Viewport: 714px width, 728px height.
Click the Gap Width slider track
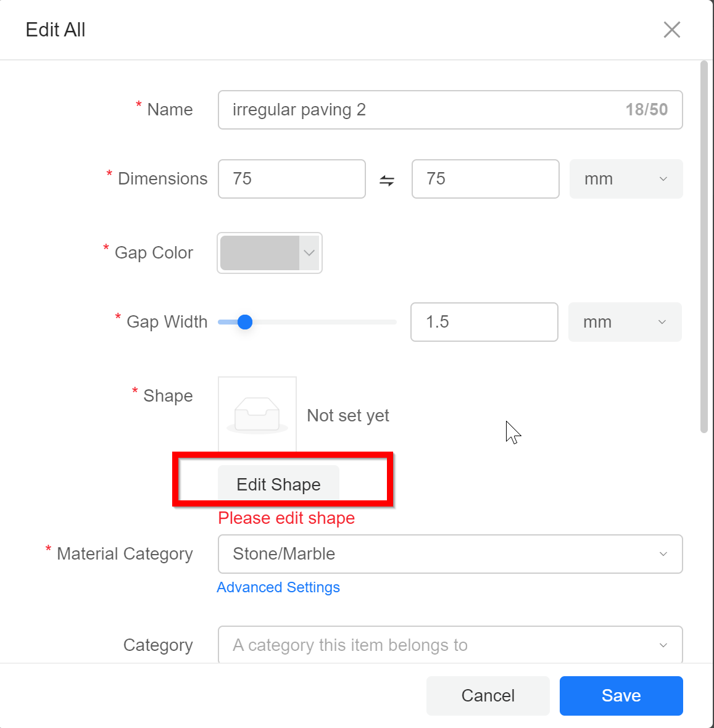click(333, 322)
